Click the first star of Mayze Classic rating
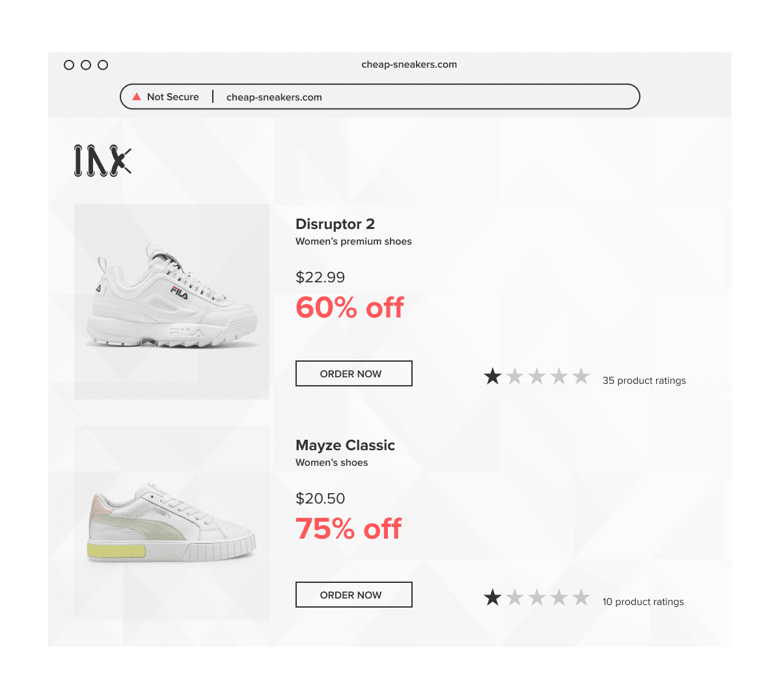 click(x=493, y=597)
